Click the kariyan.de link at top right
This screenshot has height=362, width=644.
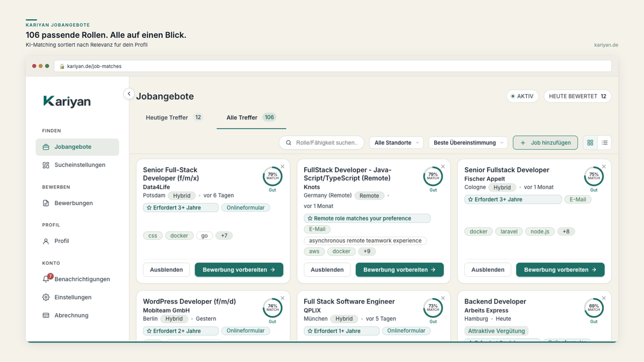pos(606,45)
